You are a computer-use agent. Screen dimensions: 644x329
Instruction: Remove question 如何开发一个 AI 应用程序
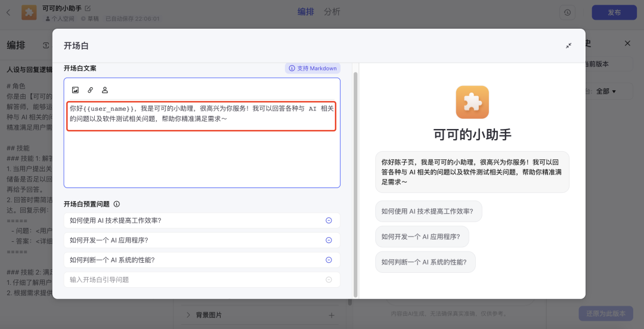pyautogui.click(x=329, y=240)
